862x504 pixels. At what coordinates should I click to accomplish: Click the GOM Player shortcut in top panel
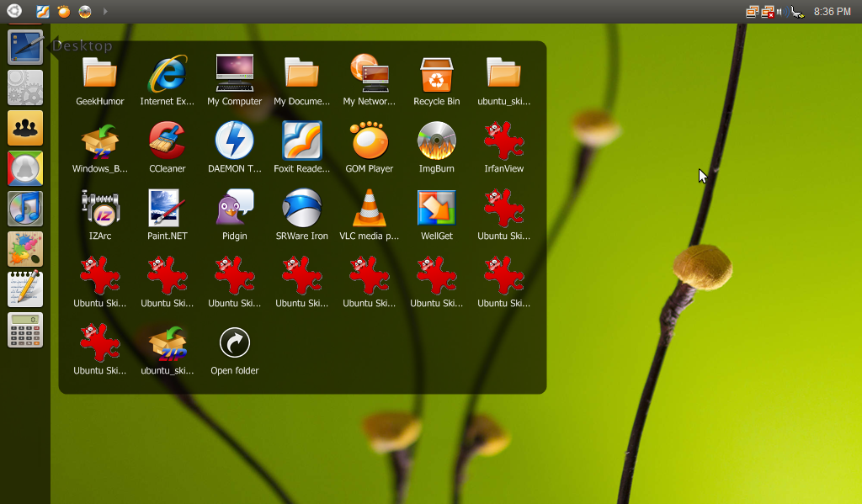64,11
